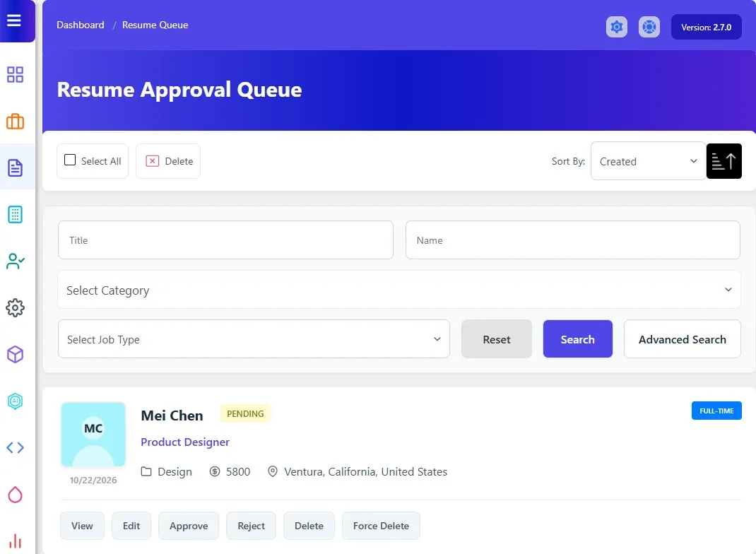The image size is (756, 554).
Task: Focus the Name search field
Action: pyautogui.click(x=573, y=240)
